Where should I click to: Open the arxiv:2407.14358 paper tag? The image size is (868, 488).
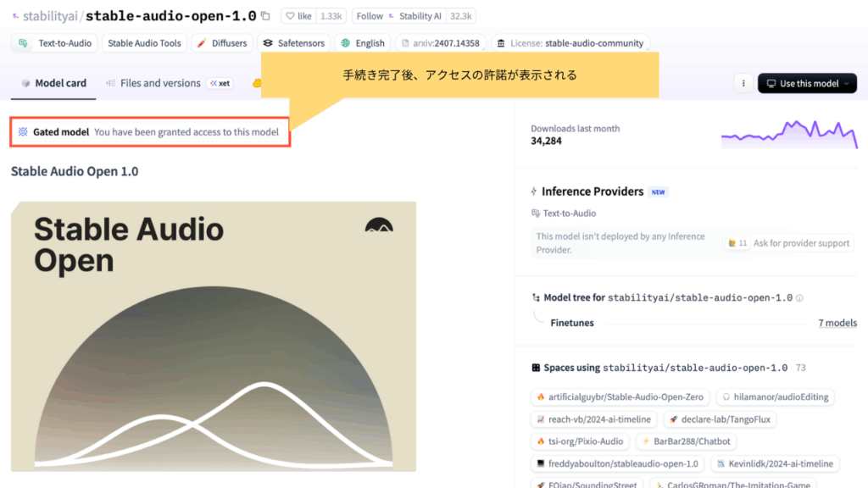click(440, 43)
